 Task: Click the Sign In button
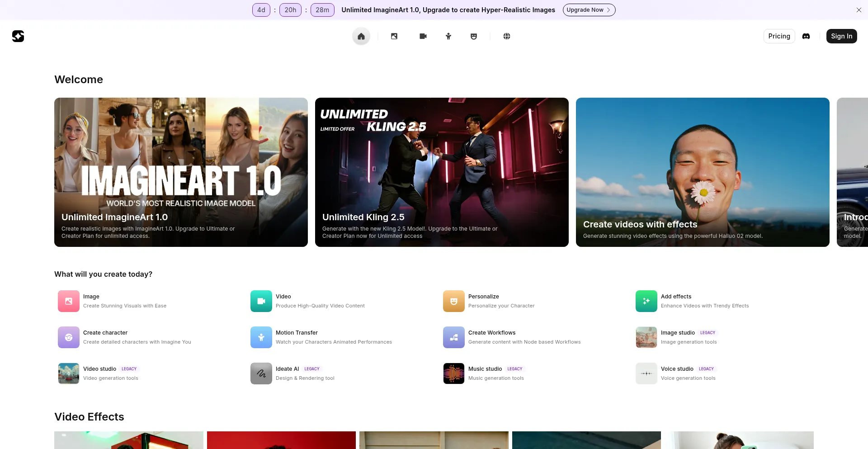841,36
